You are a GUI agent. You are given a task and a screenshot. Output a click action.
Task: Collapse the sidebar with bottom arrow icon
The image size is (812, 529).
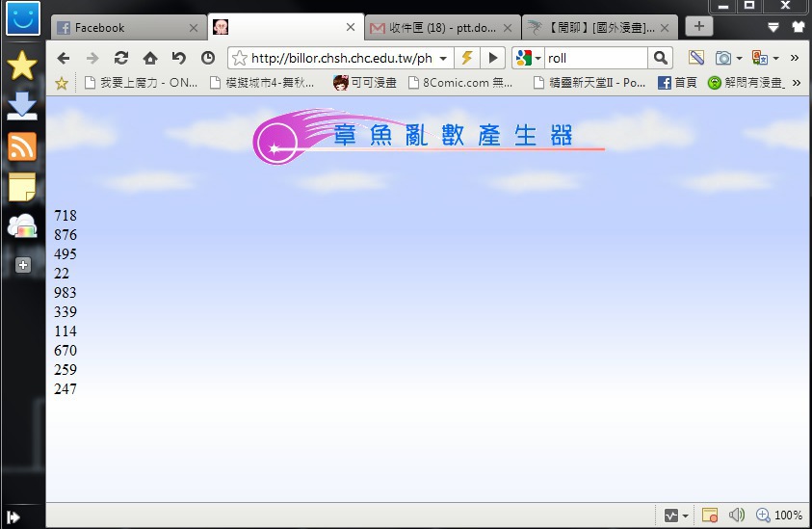pyautogui.click(x=13, y=517)
